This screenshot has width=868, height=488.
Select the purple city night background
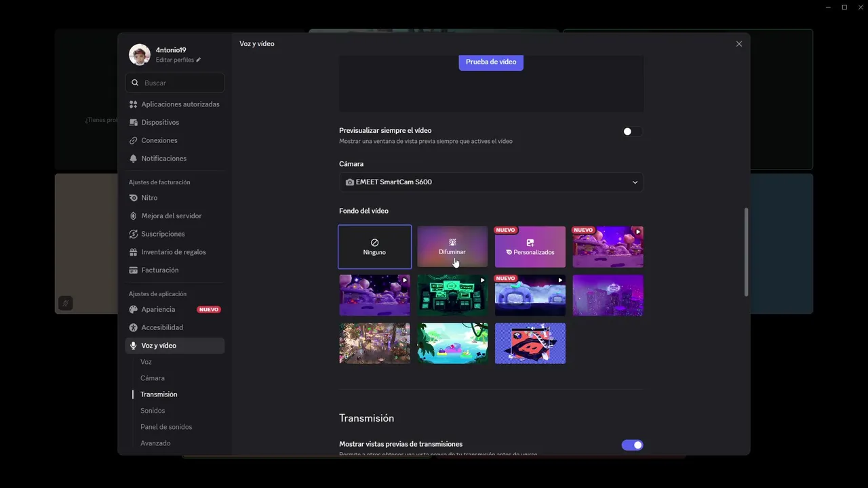[608, 296]
